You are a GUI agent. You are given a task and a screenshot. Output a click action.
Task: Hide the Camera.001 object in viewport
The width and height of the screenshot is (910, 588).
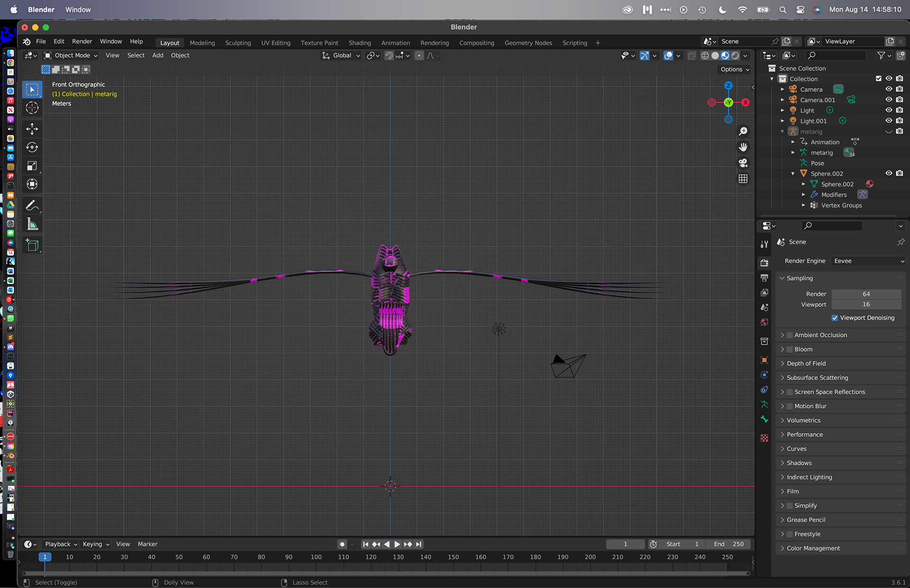[x=889, y=100]
